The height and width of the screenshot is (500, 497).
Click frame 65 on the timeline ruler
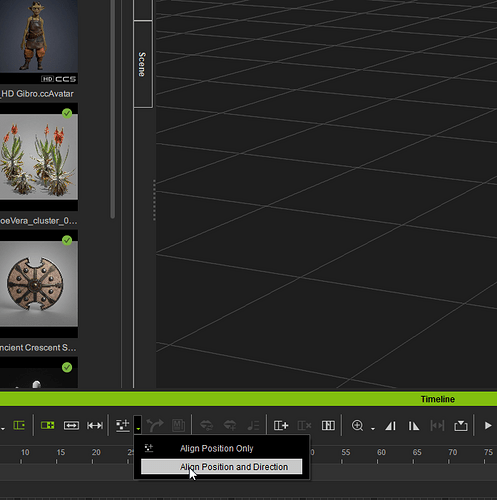pos(417,453)
